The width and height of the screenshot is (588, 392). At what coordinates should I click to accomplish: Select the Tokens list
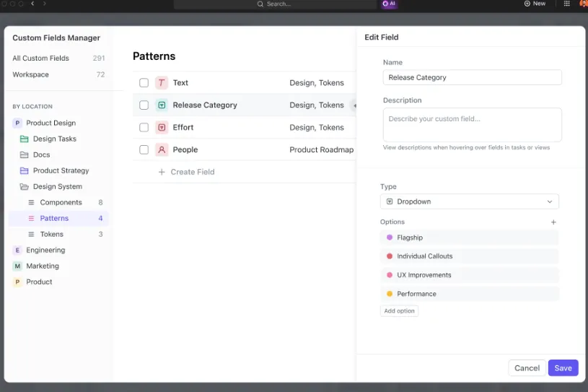tap(58, 234)
